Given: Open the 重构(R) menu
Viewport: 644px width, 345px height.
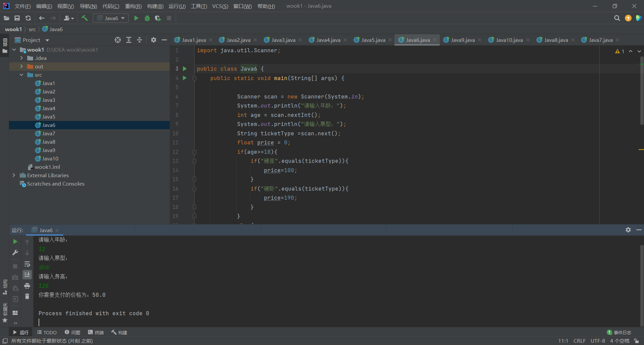Looking at the screenshot, I should pos(133,6).
